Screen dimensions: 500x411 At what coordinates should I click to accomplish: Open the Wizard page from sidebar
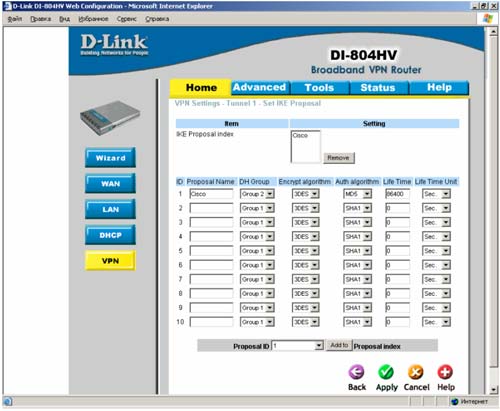click(110, 158)
